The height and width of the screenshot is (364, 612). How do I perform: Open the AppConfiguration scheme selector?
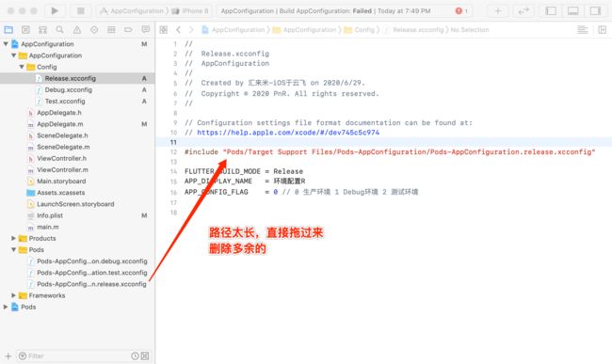tap(132, 11)
